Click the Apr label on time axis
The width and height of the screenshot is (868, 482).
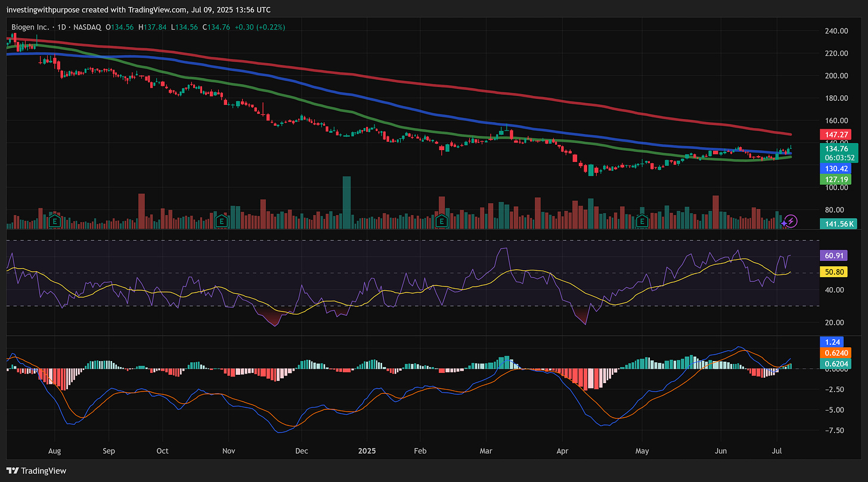(562, 451)
